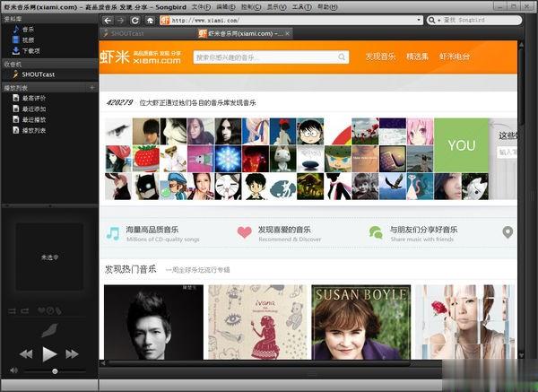Toggle repeat mode icon above the player
This screenshot has width=538, height=392.
[25, 311]
